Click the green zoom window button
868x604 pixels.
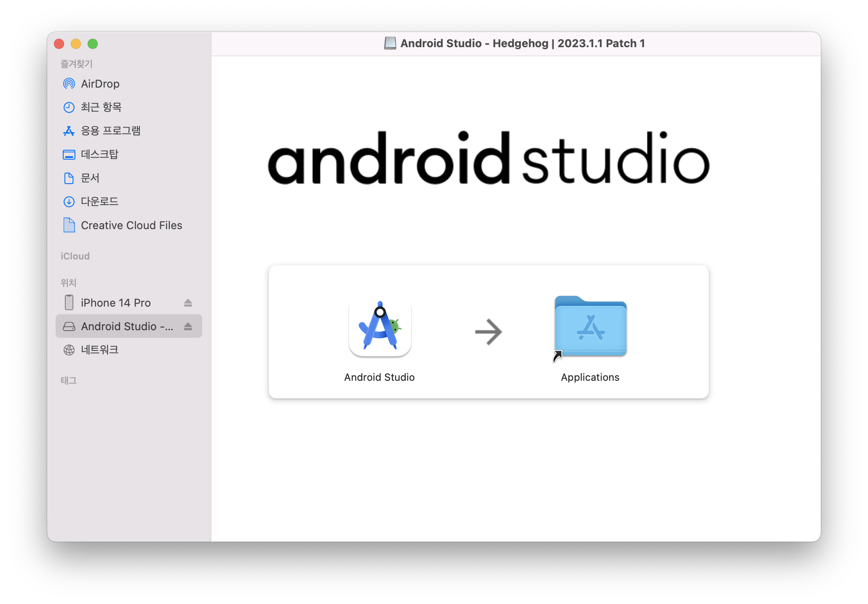point(93,44)
